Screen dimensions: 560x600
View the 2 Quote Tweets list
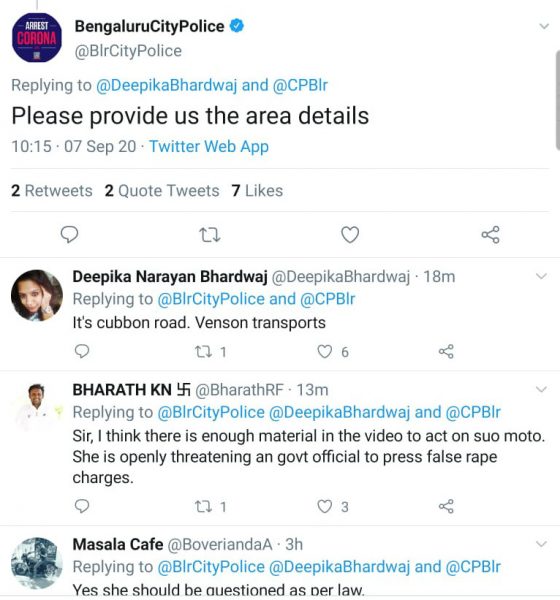coord(162,191)
